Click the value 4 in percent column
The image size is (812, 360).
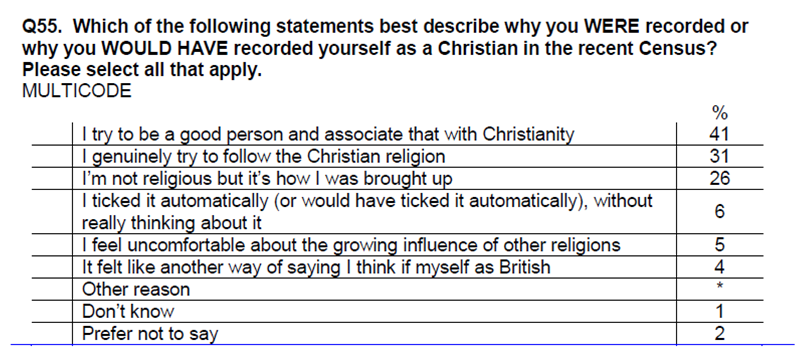coord(719,267)
